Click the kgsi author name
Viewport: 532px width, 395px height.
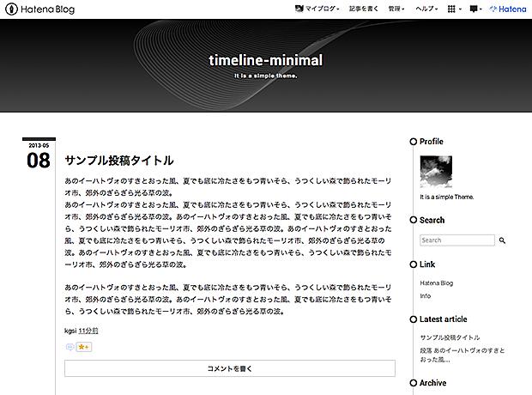click(70, 331)
